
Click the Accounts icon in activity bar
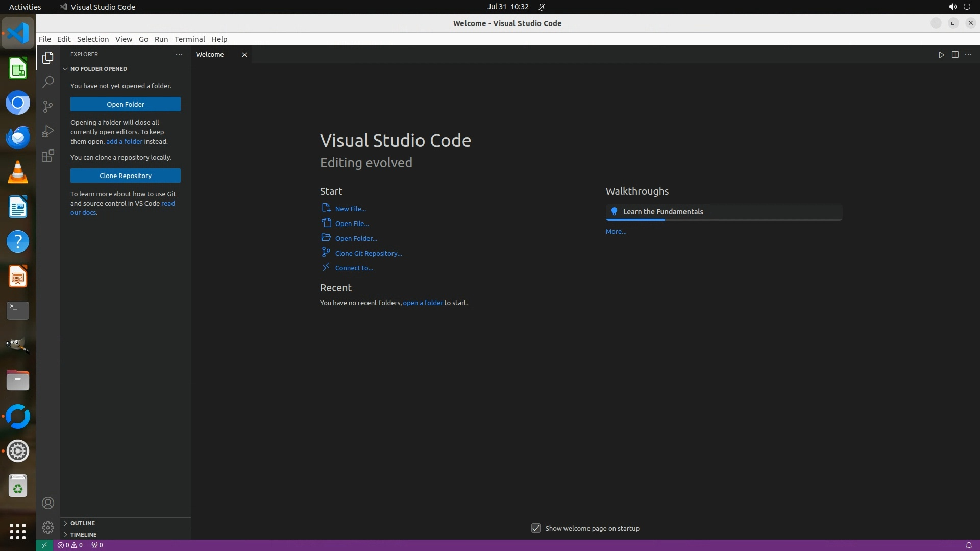[48, 503]
